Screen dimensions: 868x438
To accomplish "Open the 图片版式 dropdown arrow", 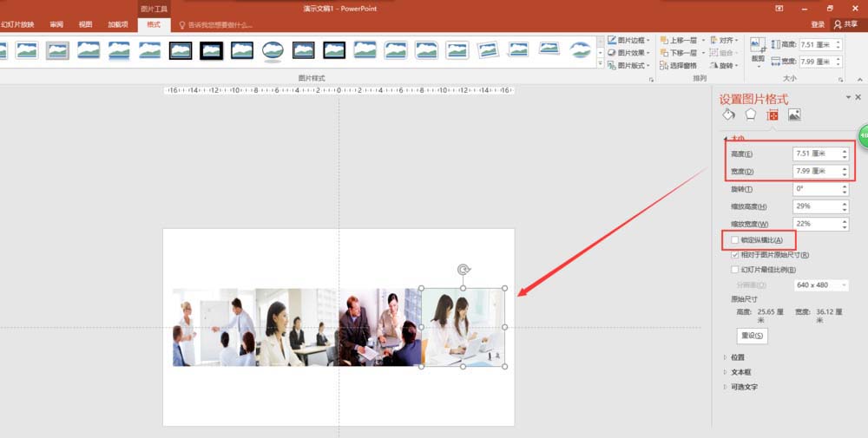I will click(648, 65).
